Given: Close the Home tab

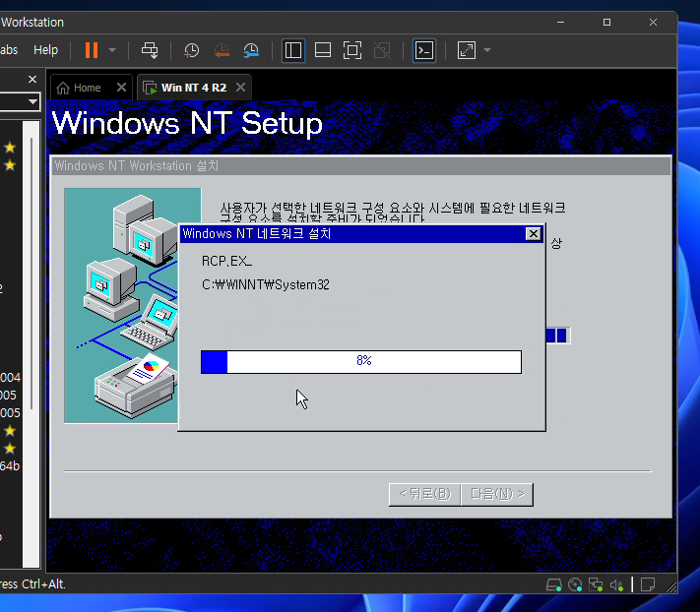Looking at the screenshot, I should click(x=121, y=88).
